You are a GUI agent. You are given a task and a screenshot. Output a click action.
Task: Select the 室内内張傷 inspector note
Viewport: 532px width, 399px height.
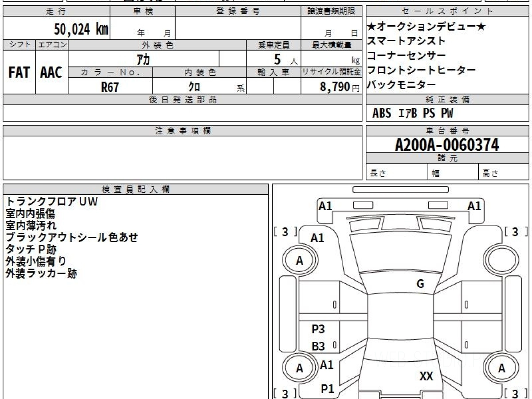coord(30,214)
